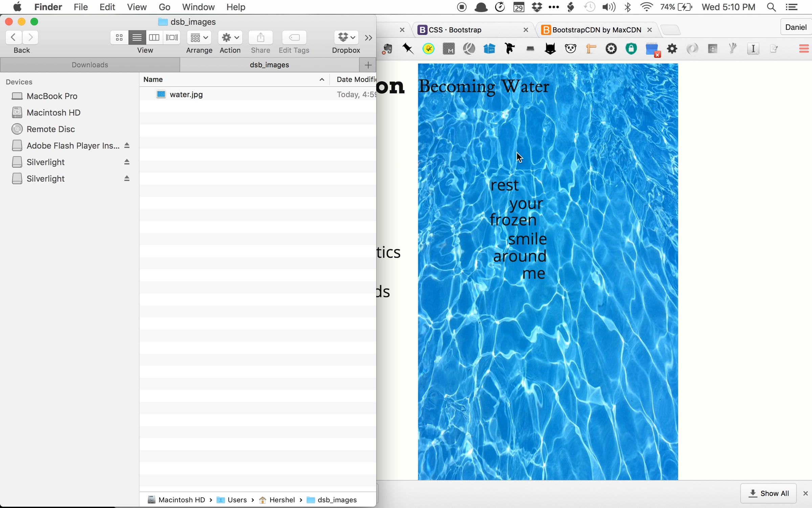This screenshot has height=508, width=812.
Task: Switch Finder to column view
Action: point(154,37)
